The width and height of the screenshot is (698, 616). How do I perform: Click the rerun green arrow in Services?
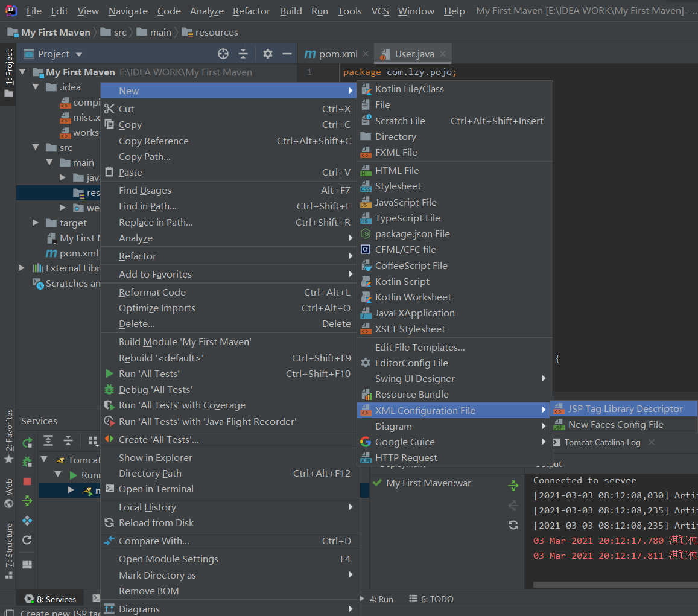[27, 442]
